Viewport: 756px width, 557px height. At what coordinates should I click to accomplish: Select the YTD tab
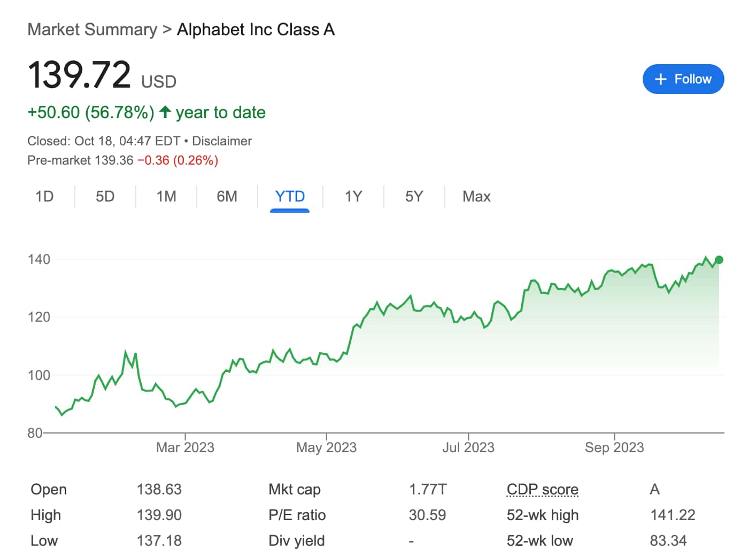click(x=290, y=197)
